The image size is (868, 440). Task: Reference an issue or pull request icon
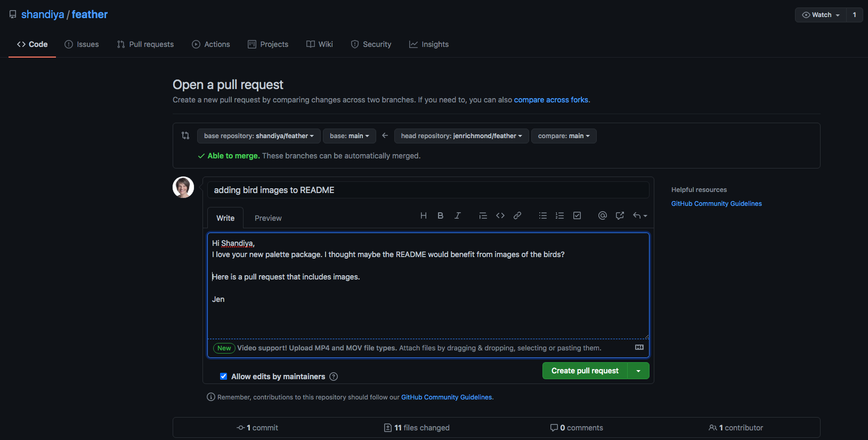coord(620,215)
